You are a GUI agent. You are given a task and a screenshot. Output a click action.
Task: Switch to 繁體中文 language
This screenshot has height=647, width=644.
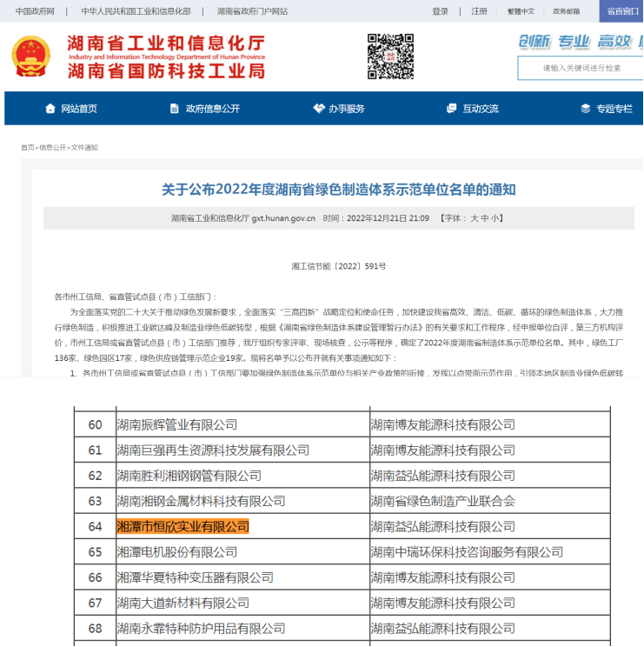[521, 11]
